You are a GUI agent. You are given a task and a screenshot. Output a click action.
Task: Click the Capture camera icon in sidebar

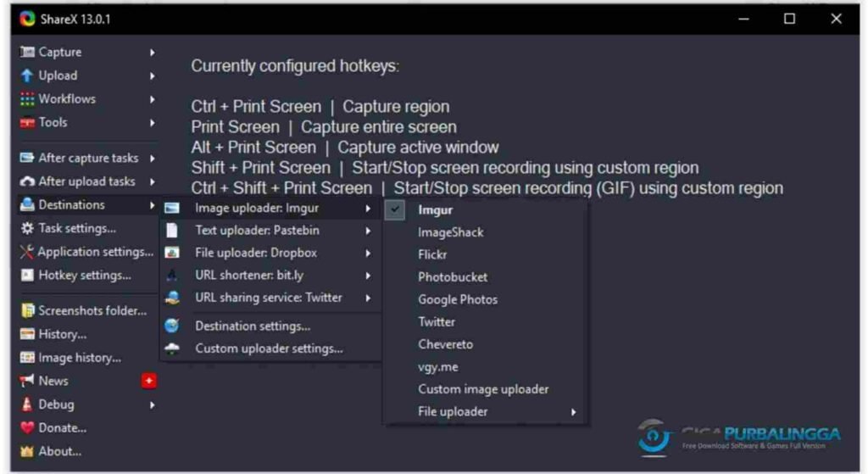coord(26,52)
